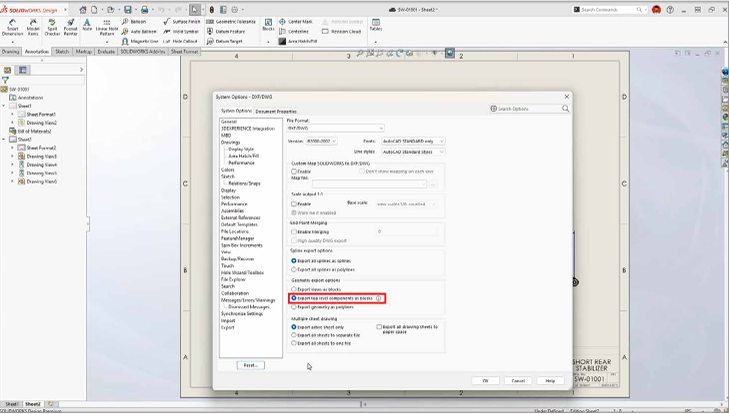
Task: Select Export geometry as polylines
Action: [294, 307]
